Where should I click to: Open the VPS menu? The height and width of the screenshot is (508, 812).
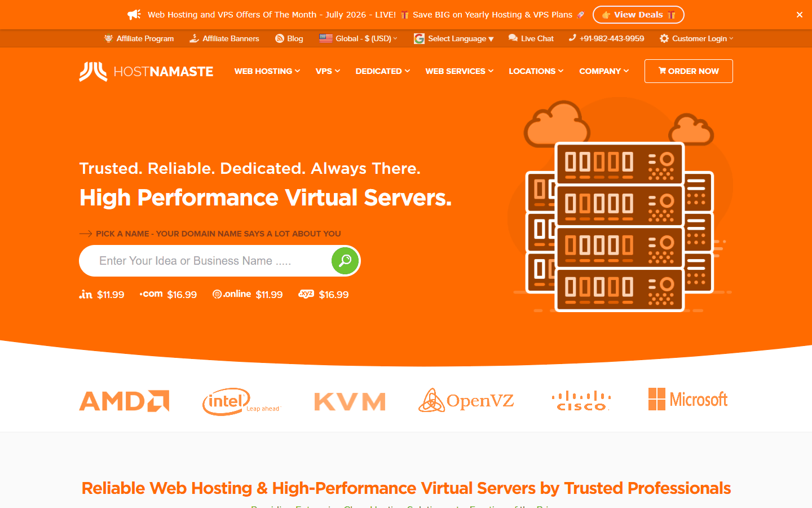(328, 71)
